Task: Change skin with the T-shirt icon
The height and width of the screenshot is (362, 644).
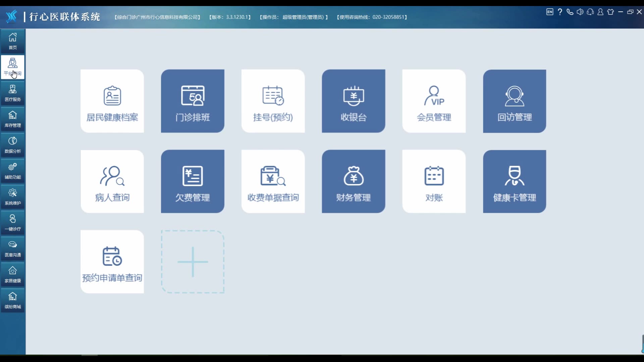Action: (x=610, y=12)
